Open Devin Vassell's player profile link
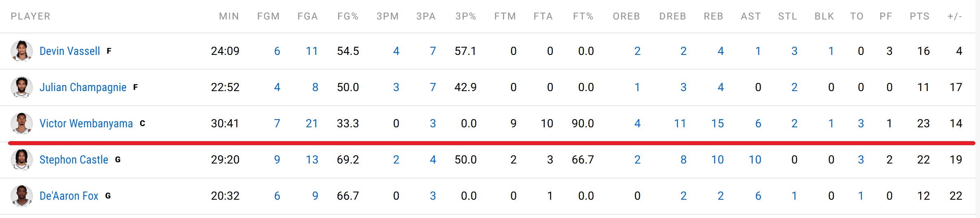Image resolution: width=980 pixels, height=218 pixels. coord(70,51)
